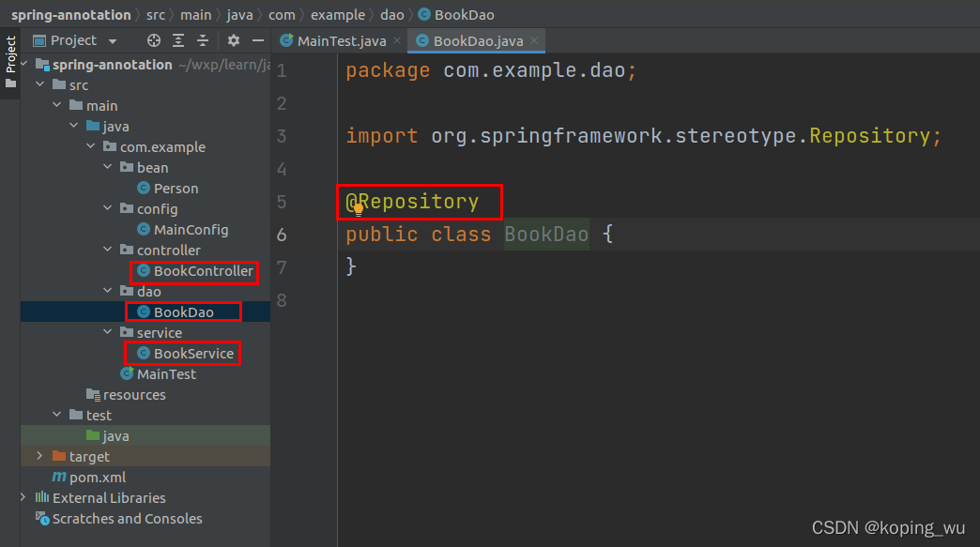
Task: Collapse the com.example package
Action: click(91, 146)
